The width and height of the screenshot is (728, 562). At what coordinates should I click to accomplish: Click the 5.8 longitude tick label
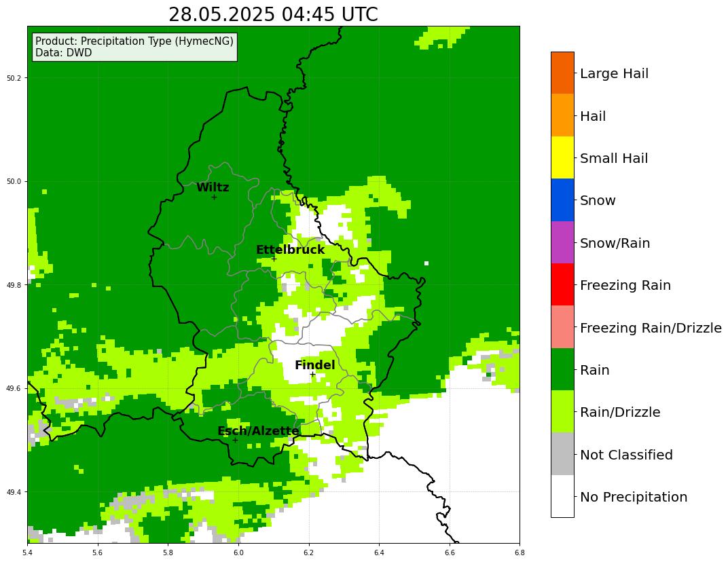pyautogui.click(x=168, y=552)
